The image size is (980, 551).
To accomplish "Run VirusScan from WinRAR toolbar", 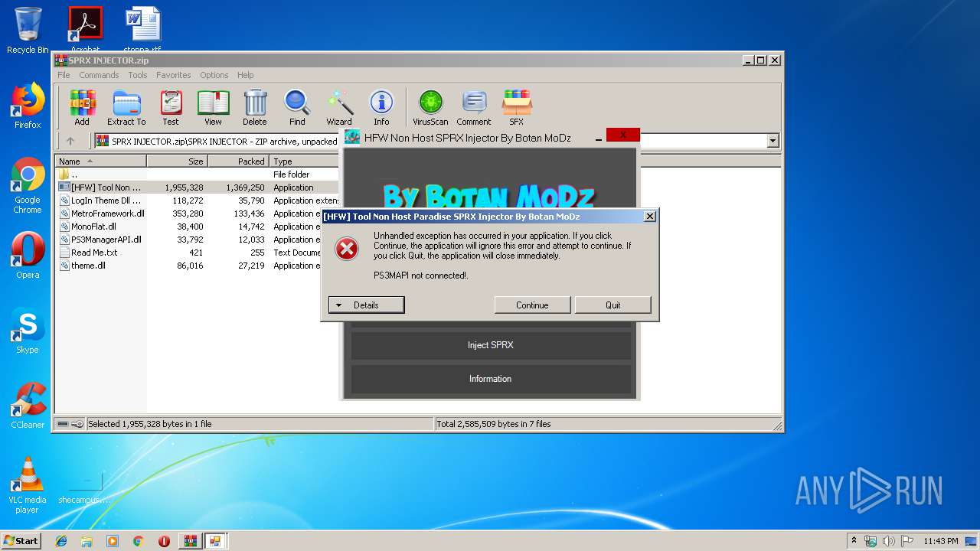I will click(430, 107).
